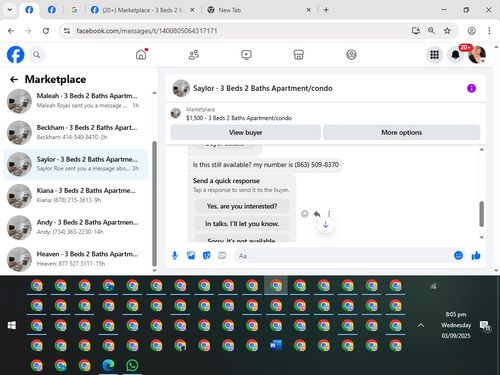The width and height of the screenshot is (500, 375).
Task: Open the conversation information icon for Saylor
Action: click(471, 88)
